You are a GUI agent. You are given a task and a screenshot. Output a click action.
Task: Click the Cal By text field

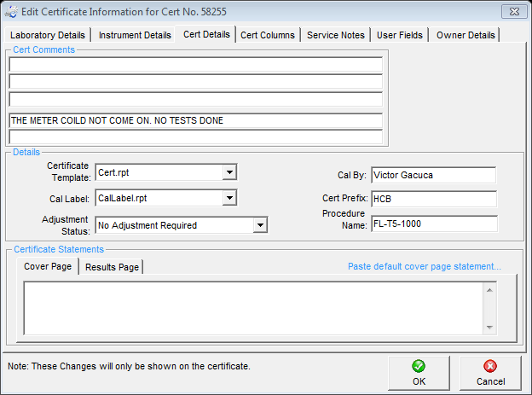coord(433,175)
